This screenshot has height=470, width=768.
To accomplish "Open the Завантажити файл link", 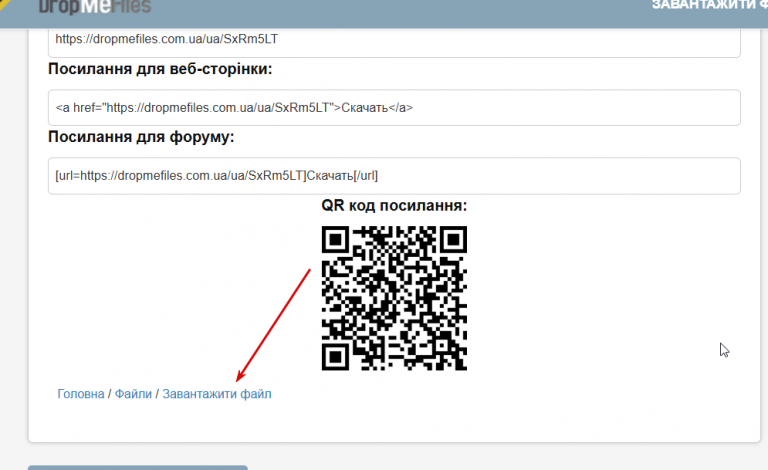I will [x=216, y=394].
